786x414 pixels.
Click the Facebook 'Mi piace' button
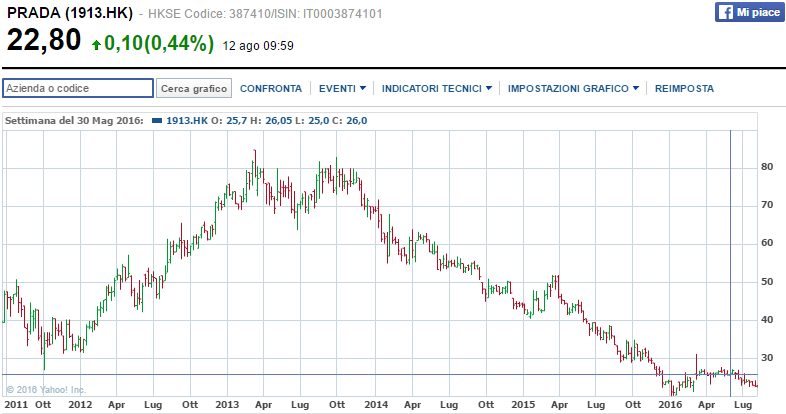click(x=749, y=12)
